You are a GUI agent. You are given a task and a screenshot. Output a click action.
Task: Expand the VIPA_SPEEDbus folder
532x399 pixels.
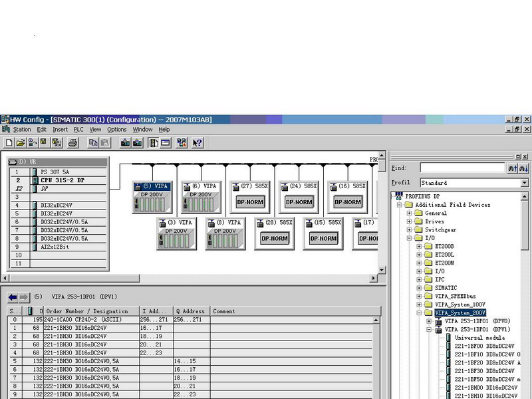(419, 296)
